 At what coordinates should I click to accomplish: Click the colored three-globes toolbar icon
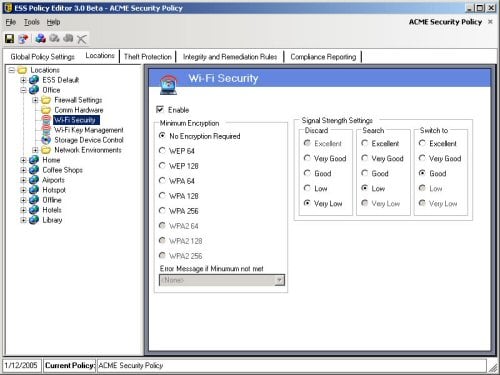coord(40,38)
